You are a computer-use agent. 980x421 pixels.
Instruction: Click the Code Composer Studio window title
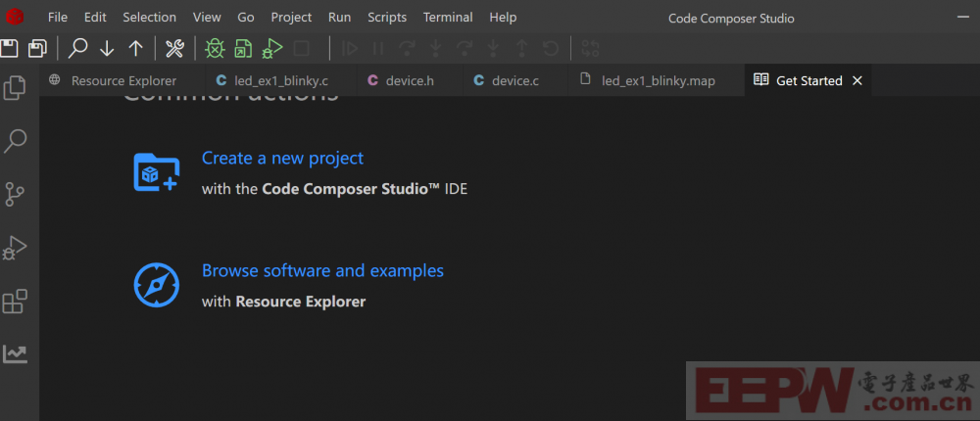click(x=731, y=19)
